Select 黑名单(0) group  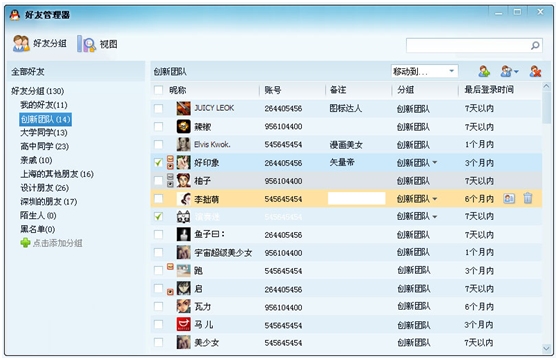coord(37,229)
